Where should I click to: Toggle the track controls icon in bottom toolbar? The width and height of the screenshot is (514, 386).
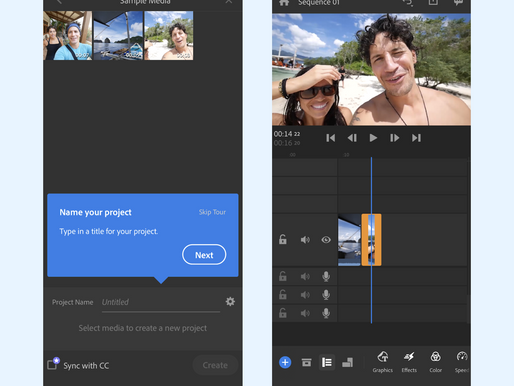pos(327,362)
